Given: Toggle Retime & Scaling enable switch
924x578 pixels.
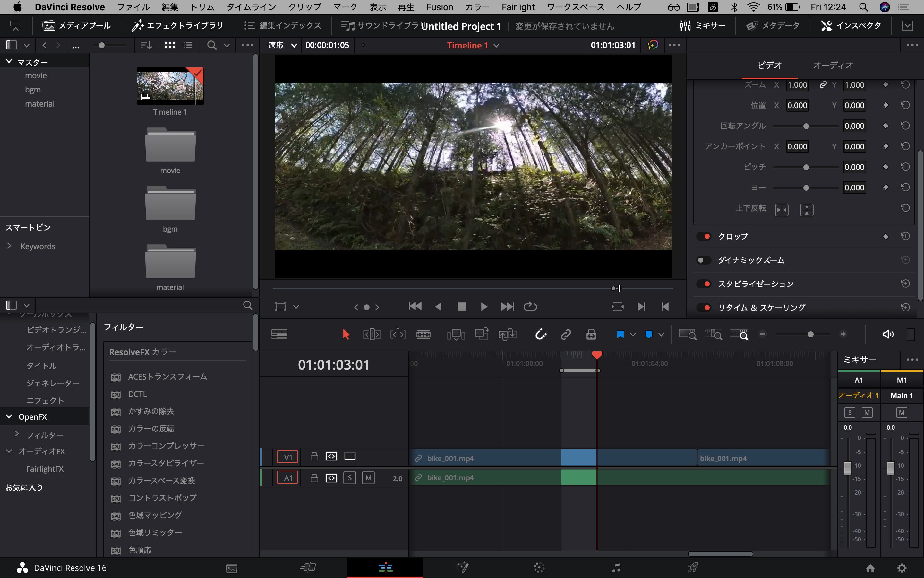Looking at the screenshot, I should tap(704, 307).
